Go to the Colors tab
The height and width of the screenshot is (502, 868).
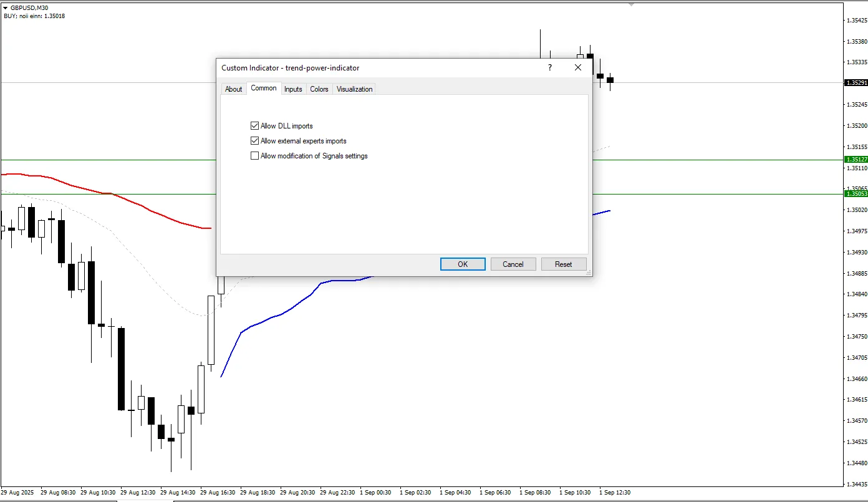coord(319,89)
